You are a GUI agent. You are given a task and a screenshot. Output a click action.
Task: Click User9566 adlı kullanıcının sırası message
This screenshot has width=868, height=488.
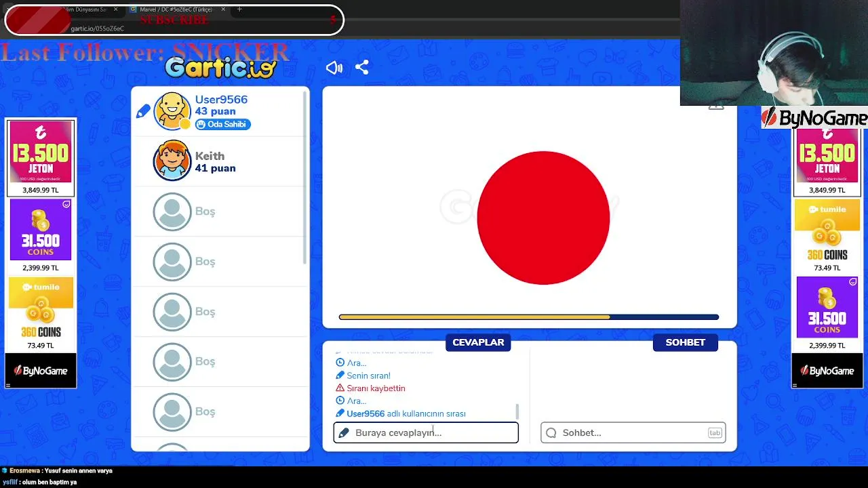pos(406,413)
